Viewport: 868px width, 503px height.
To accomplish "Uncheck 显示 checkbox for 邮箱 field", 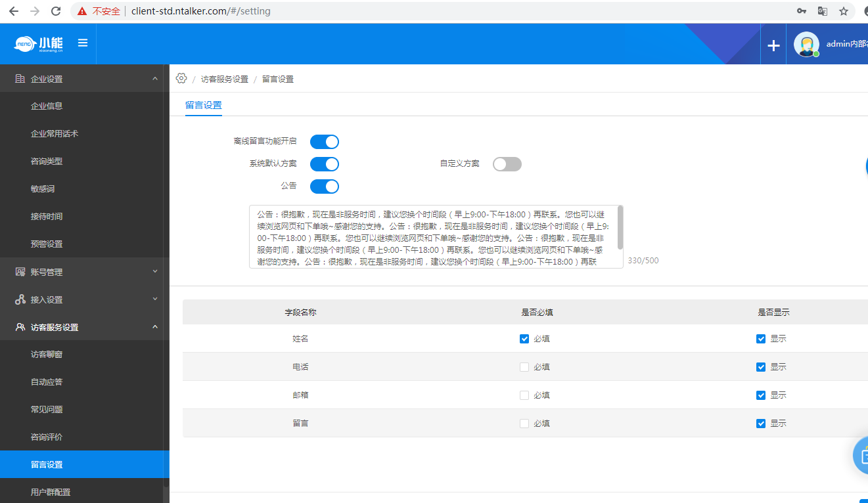I will point(761,395).
